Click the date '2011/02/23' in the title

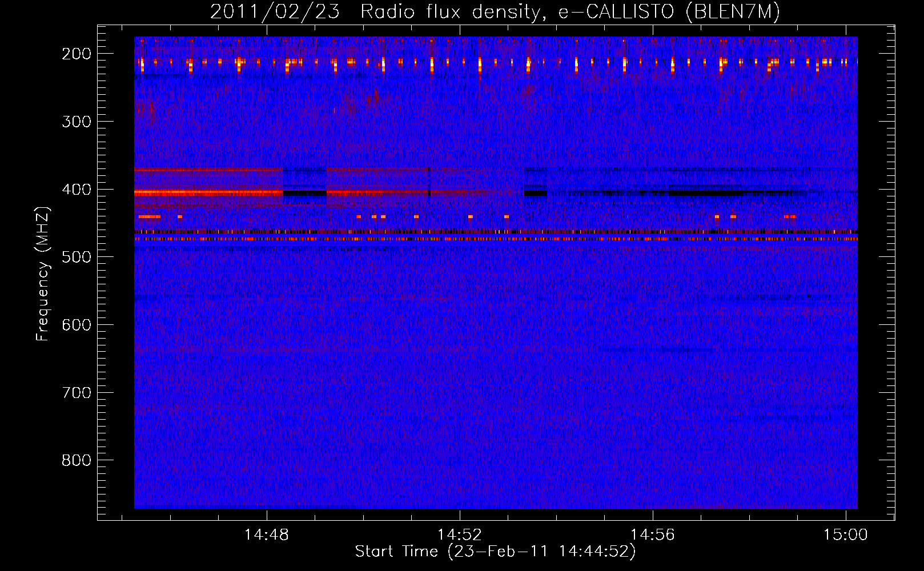(275, 12)
